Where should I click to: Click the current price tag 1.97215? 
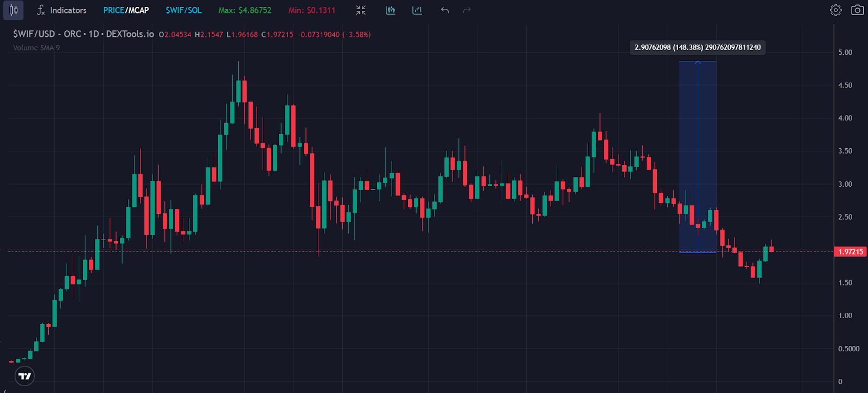[850, 252]
